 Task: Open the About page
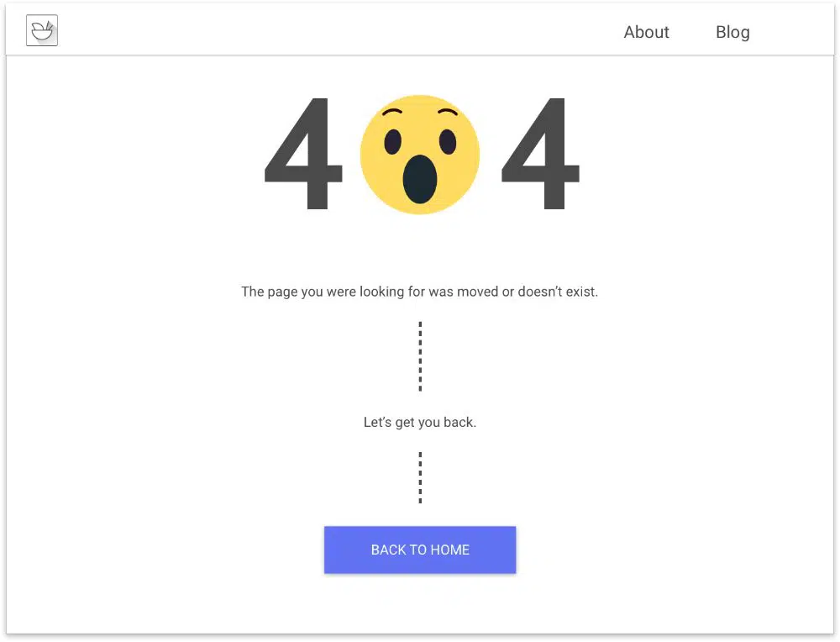pos(646,32)
